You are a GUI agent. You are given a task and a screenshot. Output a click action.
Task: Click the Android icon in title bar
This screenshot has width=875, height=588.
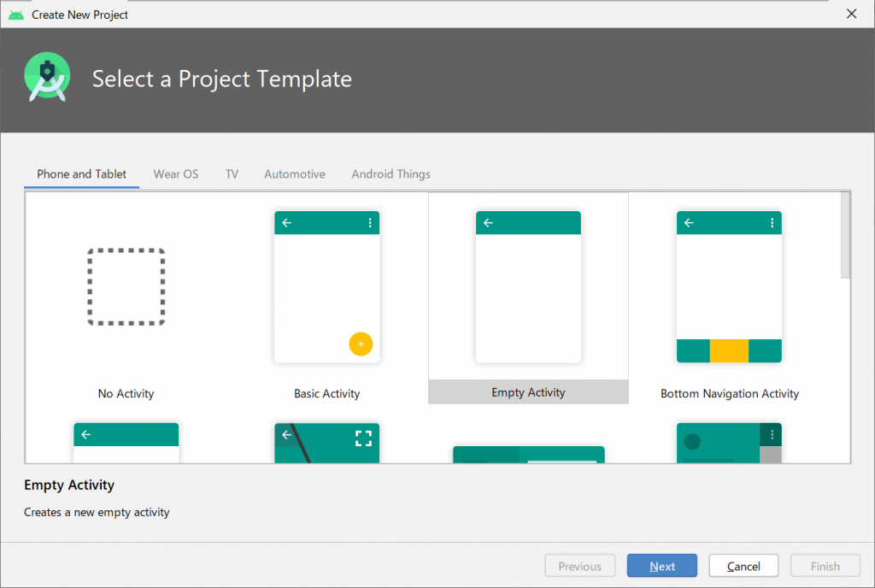pos(16,15)
